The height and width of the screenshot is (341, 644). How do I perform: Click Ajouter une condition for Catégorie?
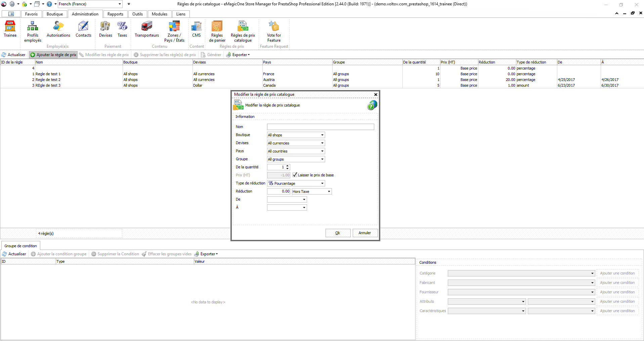pos(617,273)
